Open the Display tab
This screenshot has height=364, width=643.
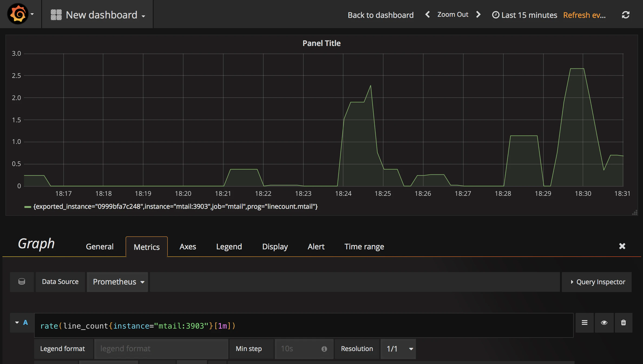(275, 247)
